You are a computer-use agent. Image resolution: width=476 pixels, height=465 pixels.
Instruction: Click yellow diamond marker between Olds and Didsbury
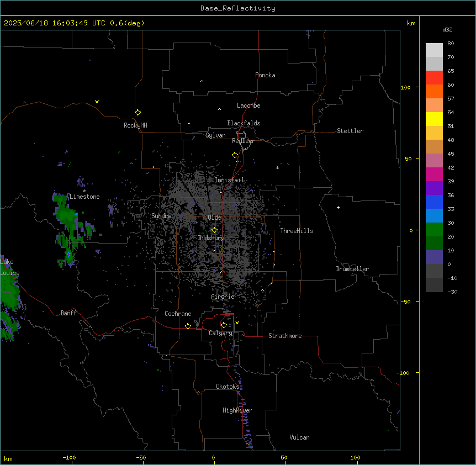tap(214, 230)
